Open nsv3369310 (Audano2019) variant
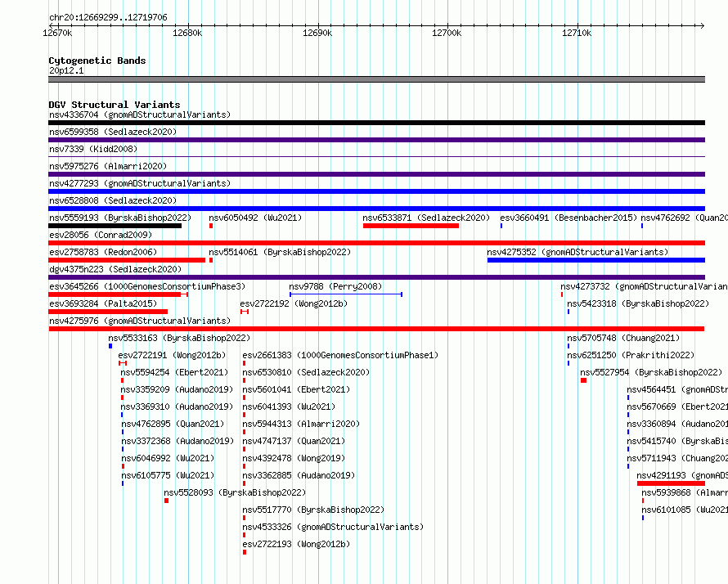Image resolution: width=728 pixels, height=584 pixels. [177, 407]
